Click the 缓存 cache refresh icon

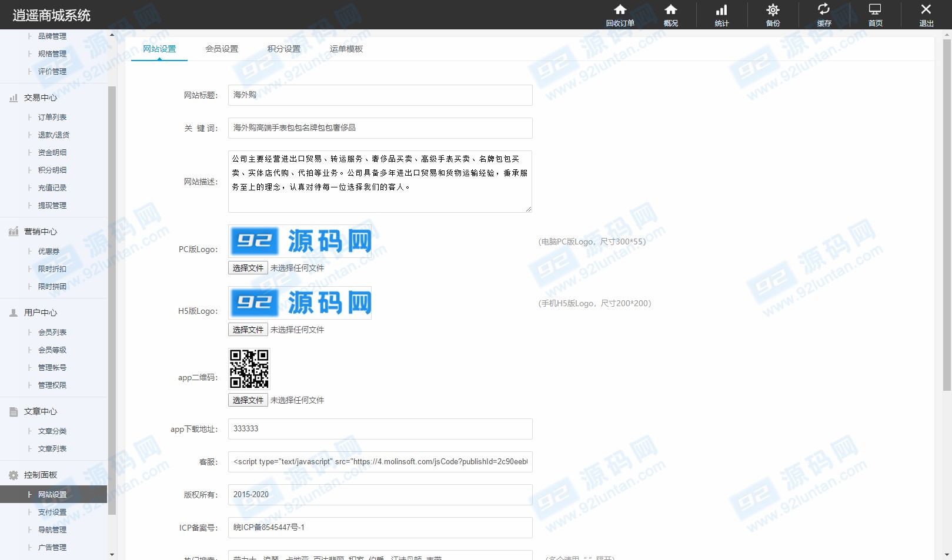click(824, 15)
